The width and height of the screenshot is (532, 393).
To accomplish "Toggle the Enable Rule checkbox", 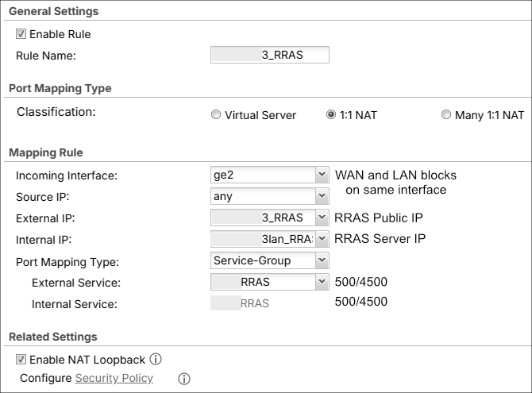I will click(21, 34).
